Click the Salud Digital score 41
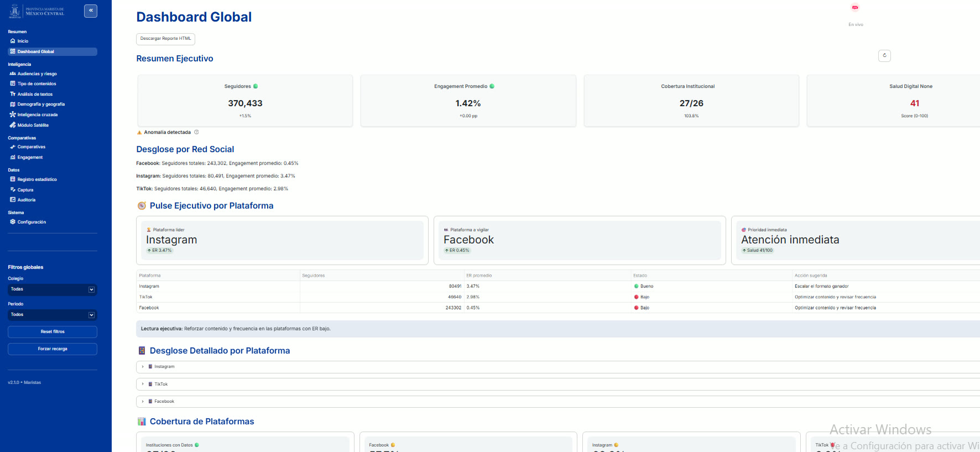Viewport: 980px width, 452px height. (x=915, y=103)
